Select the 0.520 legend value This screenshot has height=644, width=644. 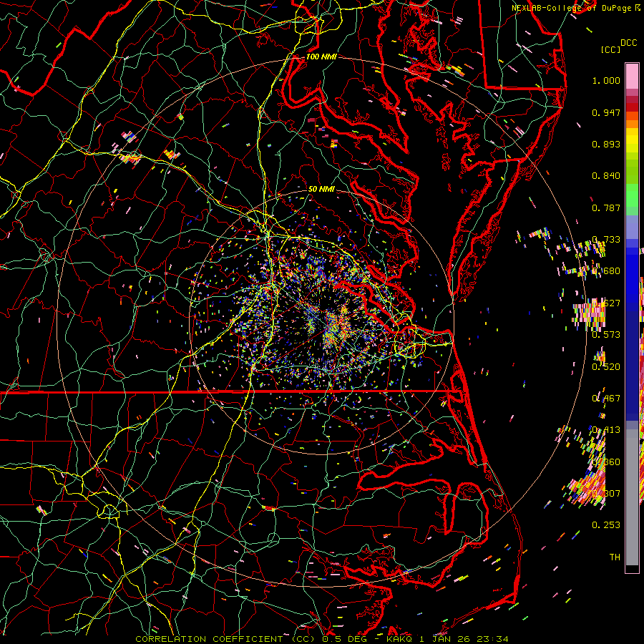tap(606, 367)
